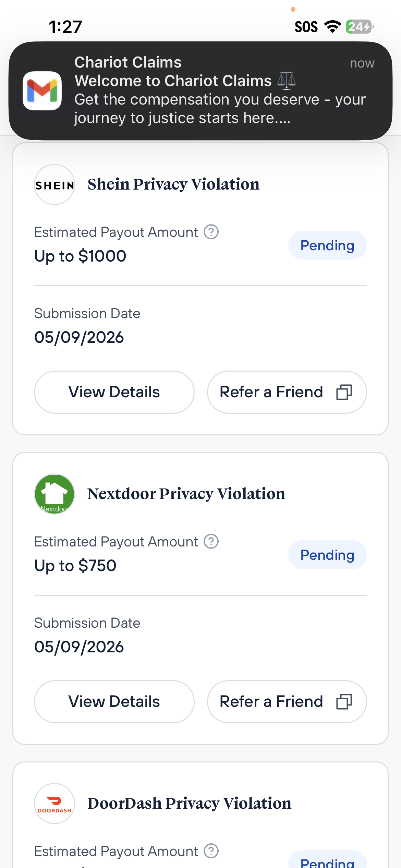Open the DoorDash Privacy Violation title

(189, 804)
